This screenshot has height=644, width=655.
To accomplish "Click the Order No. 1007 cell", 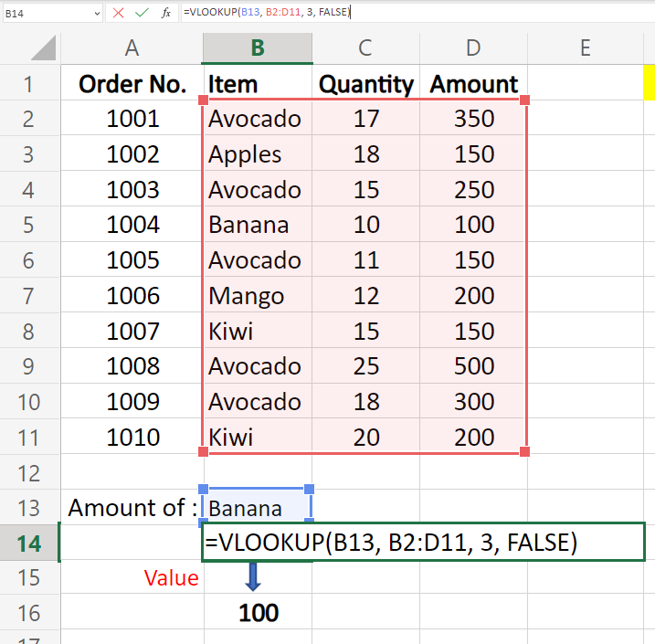I will [x=132, y=332].
